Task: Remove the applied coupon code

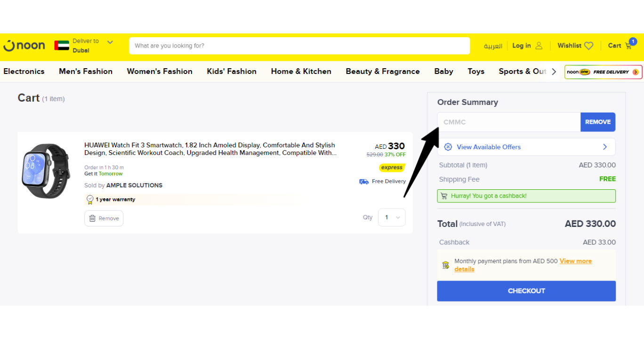Action: pyautogui.click(x=598, y=122)
